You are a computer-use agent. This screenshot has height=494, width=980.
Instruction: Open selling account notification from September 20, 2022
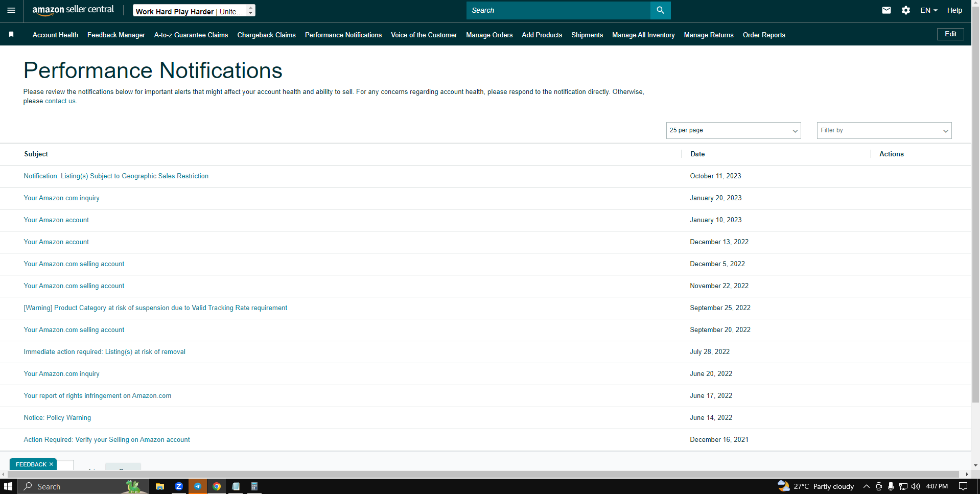(74, 330)
